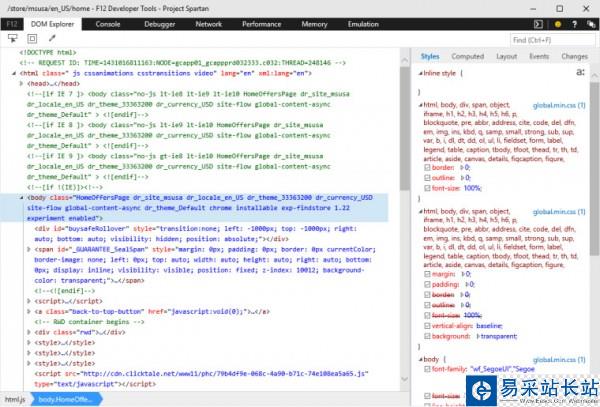
Task: Uncheck the first border: 0 property
Action: (427, 168)
